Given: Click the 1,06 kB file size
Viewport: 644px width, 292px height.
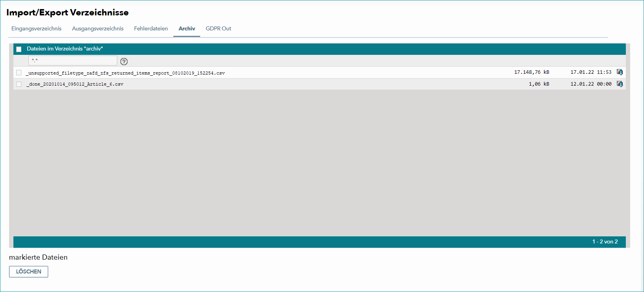Looking at the screenshot, I should click(x=539, y=84).
